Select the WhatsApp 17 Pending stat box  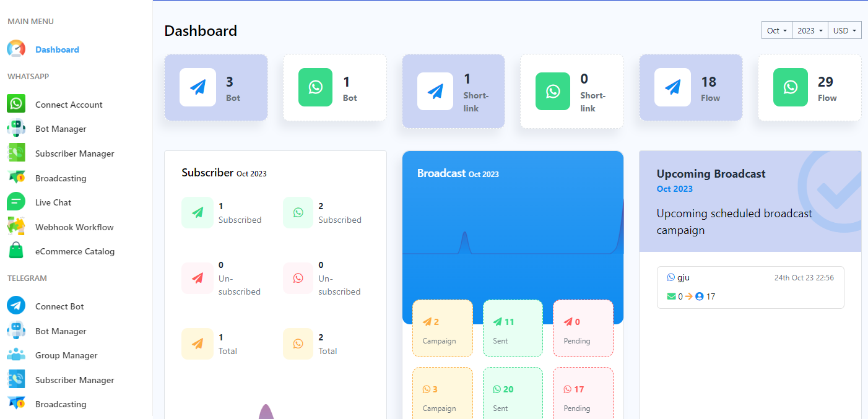click(x=583, y=396)
